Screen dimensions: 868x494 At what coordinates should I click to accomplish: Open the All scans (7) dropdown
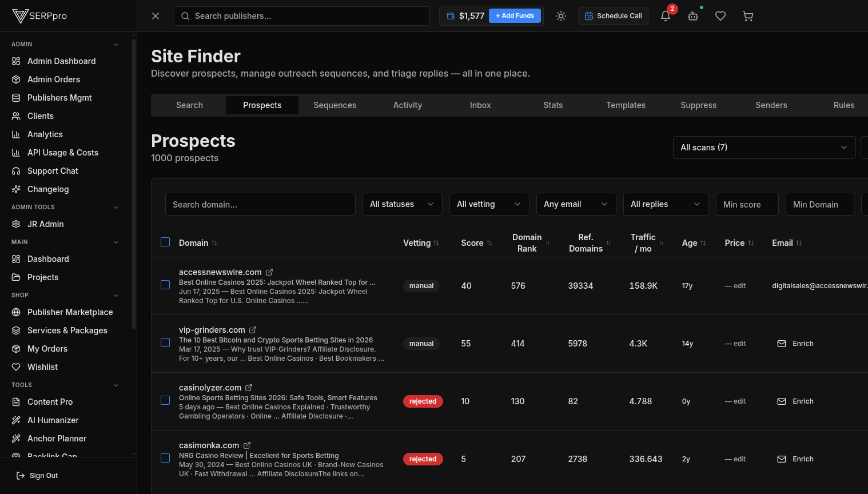764,147
